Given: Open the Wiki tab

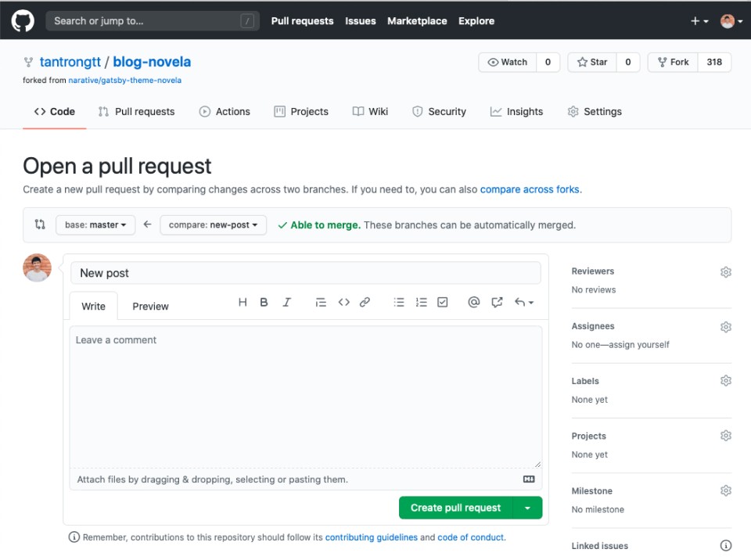Looking at the screenshot, I should (x=370, y=112).
